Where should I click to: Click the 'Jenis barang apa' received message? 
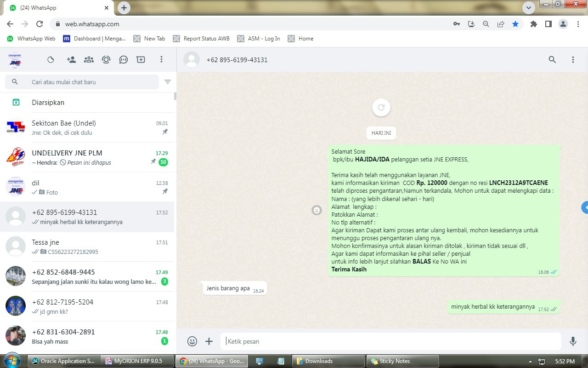(235, 288)
